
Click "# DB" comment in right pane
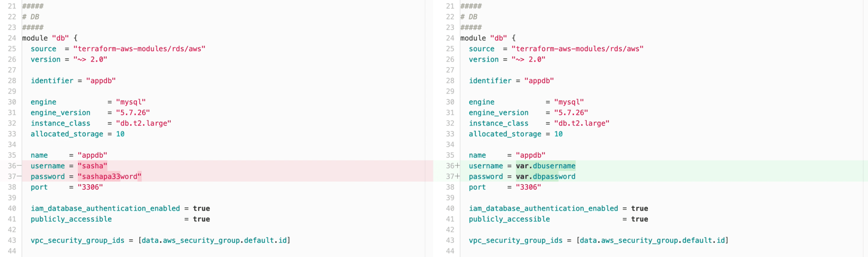[469, 17]
